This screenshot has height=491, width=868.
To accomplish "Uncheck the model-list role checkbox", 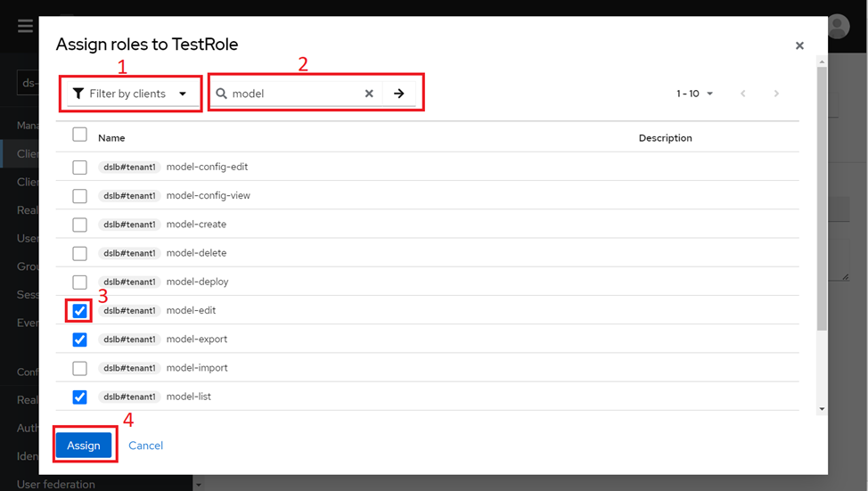I will click(80, 397).
